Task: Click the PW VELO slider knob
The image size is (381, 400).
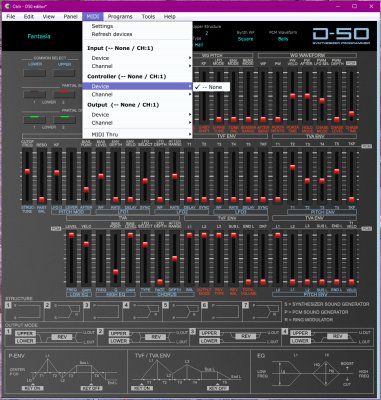Action: point(293,96)
